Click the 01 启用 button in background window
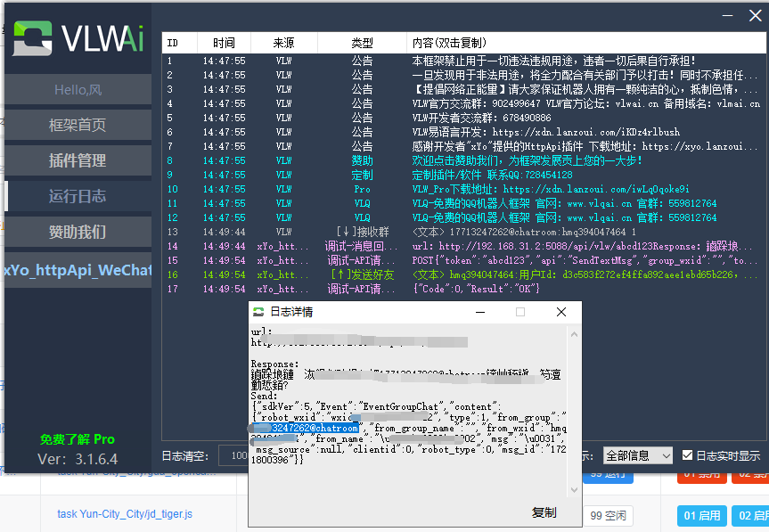Screen dimensions: 769x532 702,516
